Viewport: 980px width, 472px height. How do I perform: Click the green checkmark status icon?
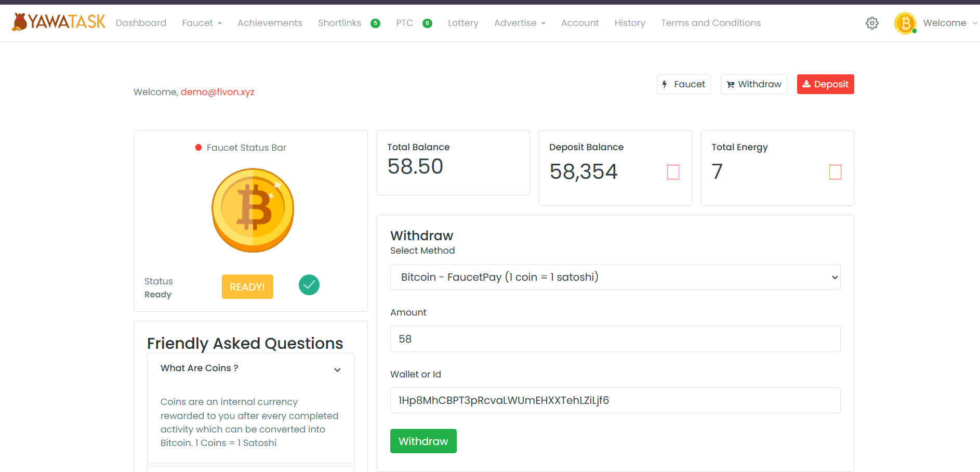click(309, 285)
